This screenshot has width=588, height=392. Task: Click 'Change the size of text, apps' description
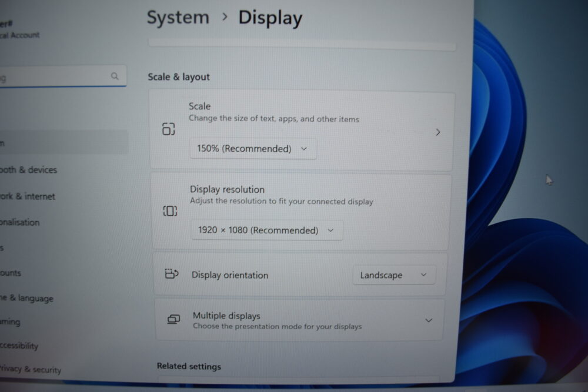(274, 119)
